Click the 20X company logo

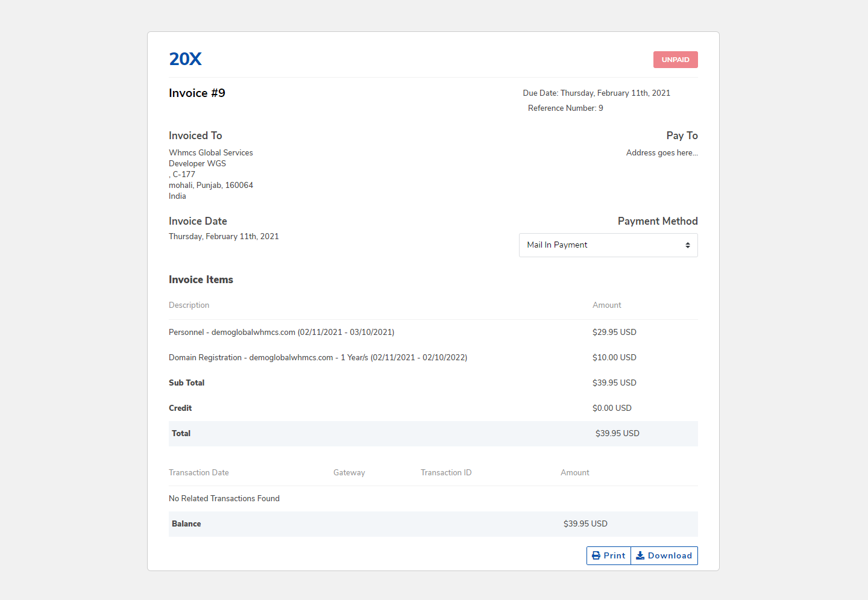[185, 59]
